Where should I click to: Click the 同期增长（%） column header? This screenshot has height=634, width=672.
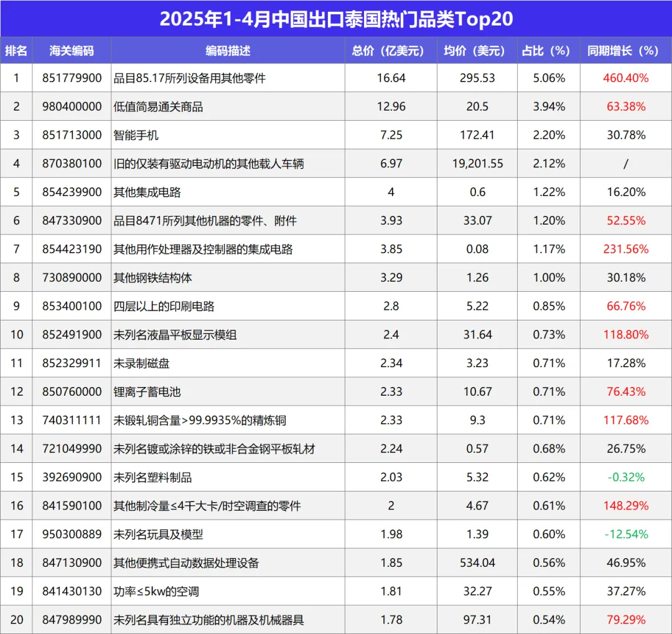pos(626,50)
